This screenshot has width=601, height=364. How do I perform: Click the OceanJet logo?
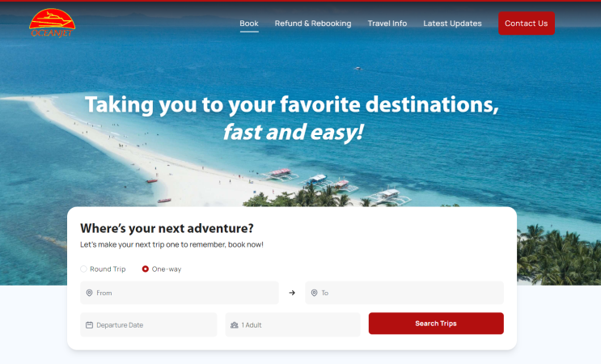[52, 23]
